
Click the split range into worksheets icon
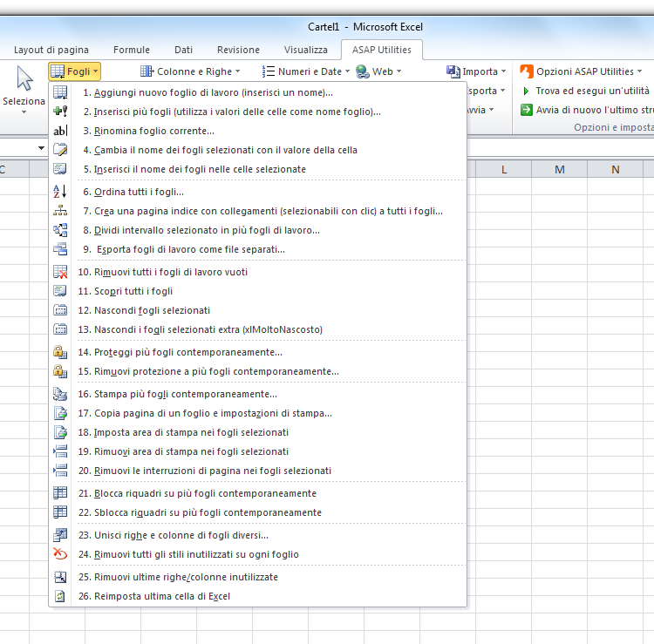(x=60, y=230)
